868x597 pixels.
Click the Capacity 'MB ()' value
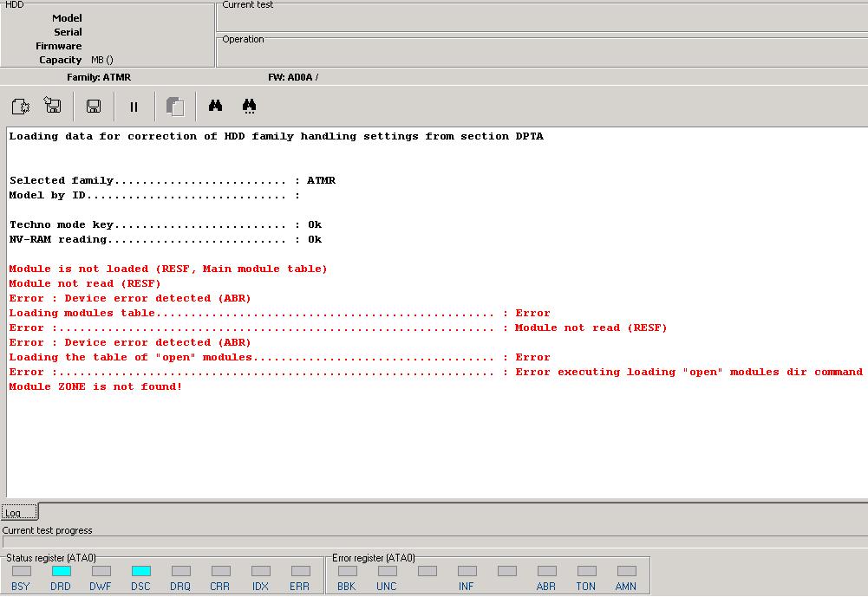(101, 60)
